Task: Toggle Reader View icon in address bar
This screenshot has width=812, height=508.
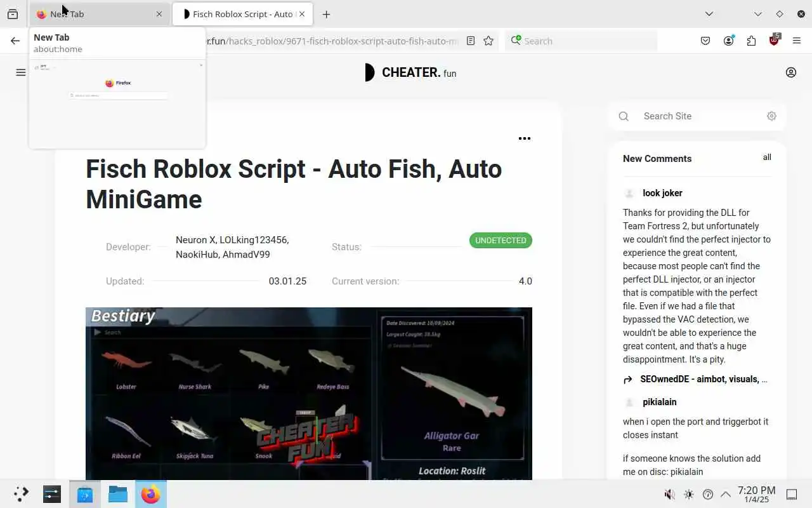Action: pos(471,41)
